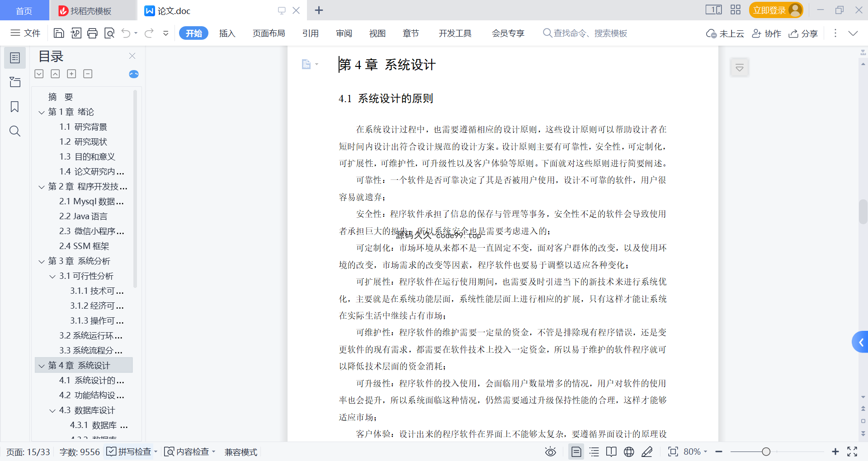Open Print Preview icon
Viewport: 868px width, 461px height.
[109, 33]
